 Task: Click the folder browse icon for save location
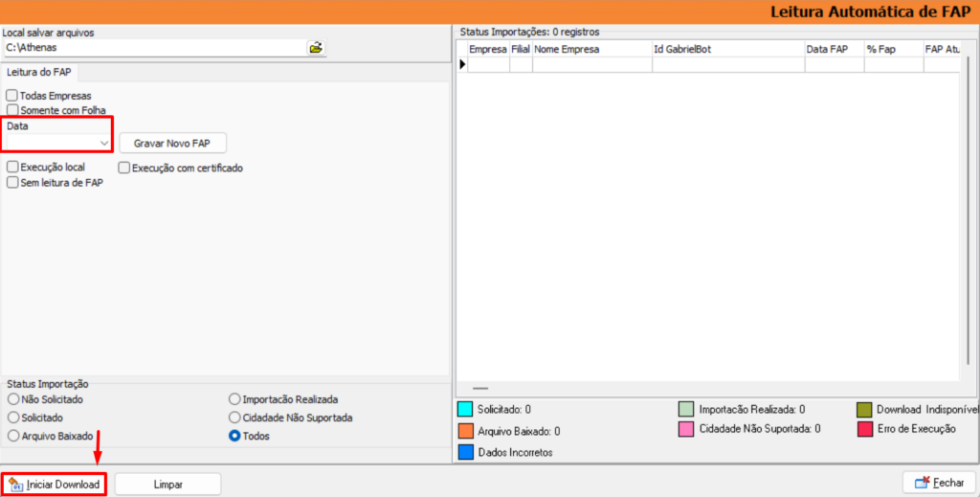click(x=316, y=47)
